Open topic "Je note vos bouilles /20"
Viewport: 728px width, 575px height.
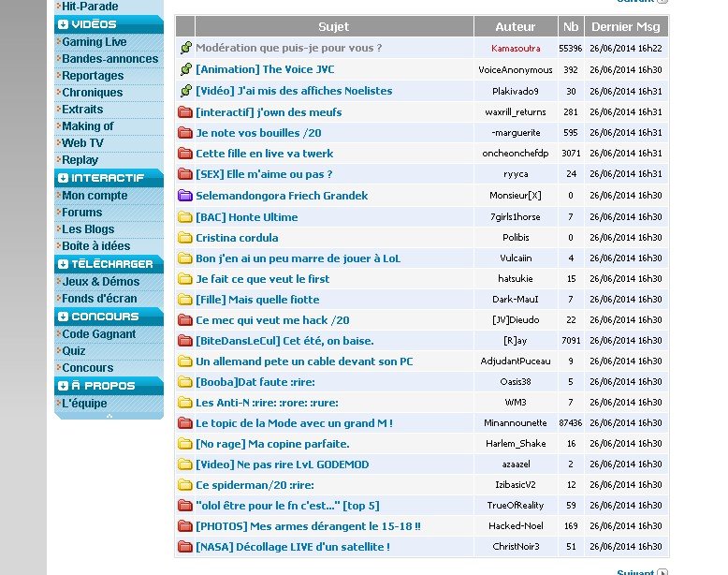[x=258, y=133]
